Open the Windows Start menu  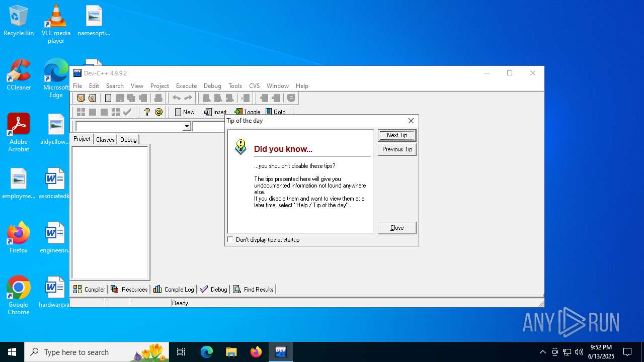[x=12, y=352]
